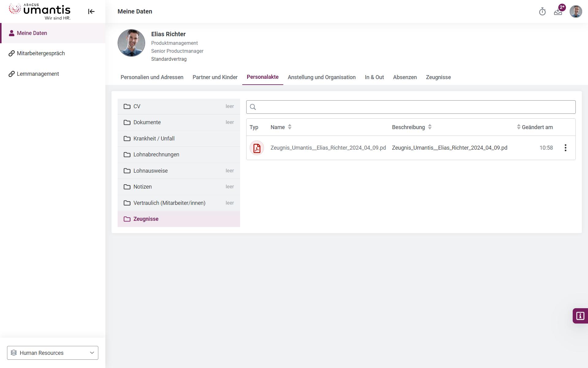Image resolution: width=588 pixels, height=368 pixels.
Task: Switch to the Absenzen tab
Action: click(x=405, y=77)
